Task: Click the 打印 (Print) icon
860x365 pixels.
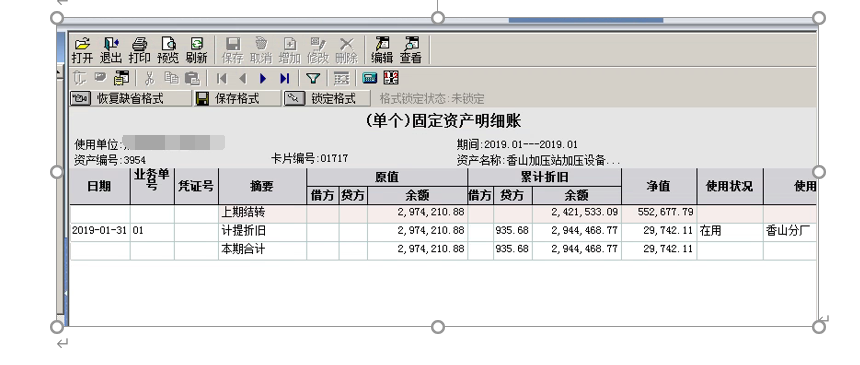Action: [x=139, y=50]
